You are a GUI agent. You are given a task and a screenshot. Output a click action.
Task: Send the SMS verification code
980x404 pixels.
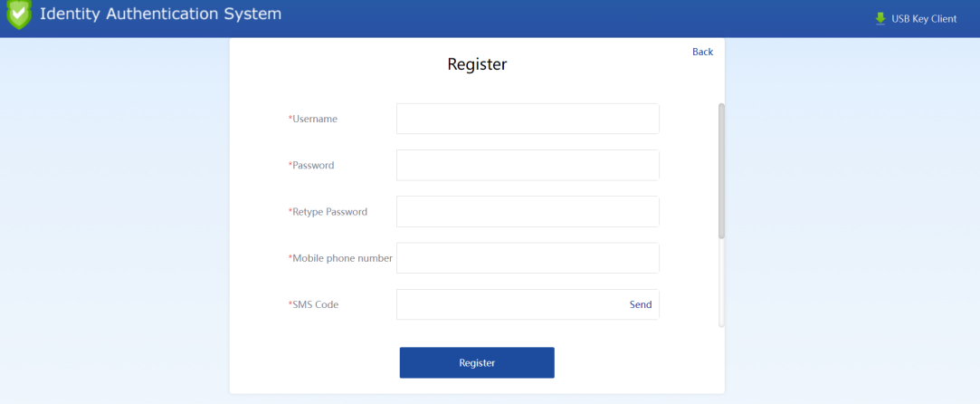point(641,304)
